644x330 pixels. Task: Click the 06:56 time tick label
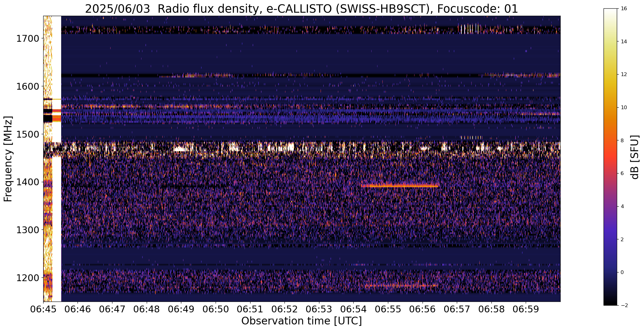click(423, 309)
